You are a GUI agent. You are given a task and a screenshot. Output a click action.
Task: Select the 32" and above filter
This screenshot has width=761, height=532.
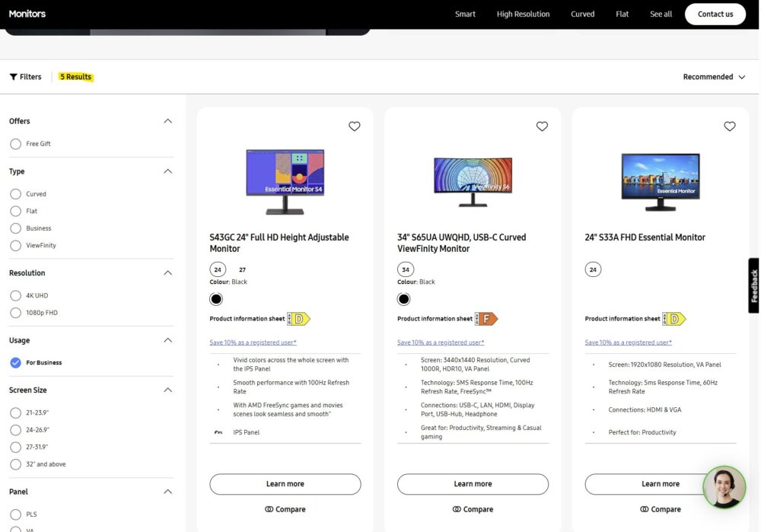[x=15, y=464]
